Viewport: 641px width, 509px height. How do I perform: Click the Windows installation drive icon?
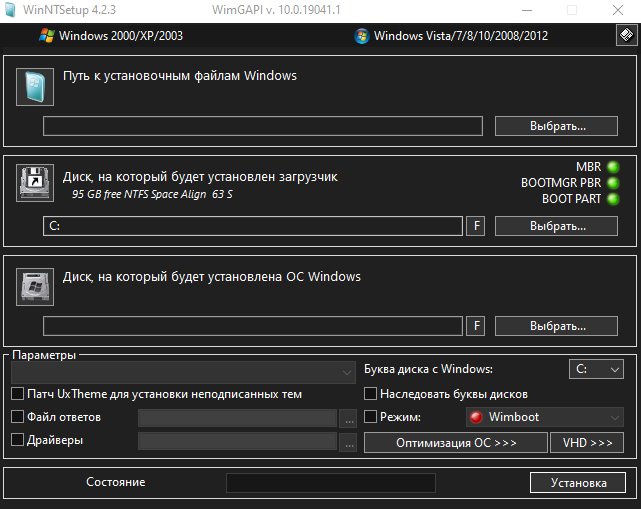tap(35, 287)
